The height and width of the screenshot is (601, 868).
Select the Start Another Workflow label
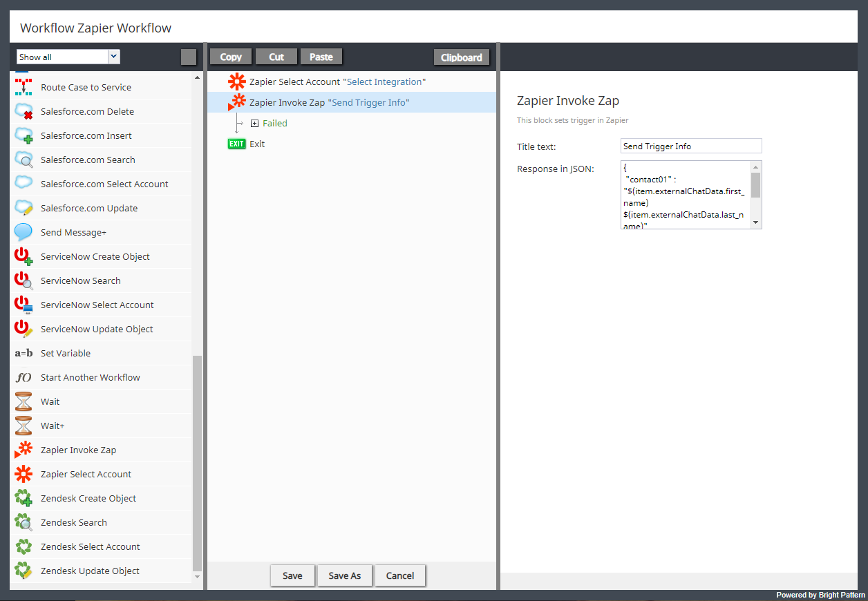[x=91, y=377]
